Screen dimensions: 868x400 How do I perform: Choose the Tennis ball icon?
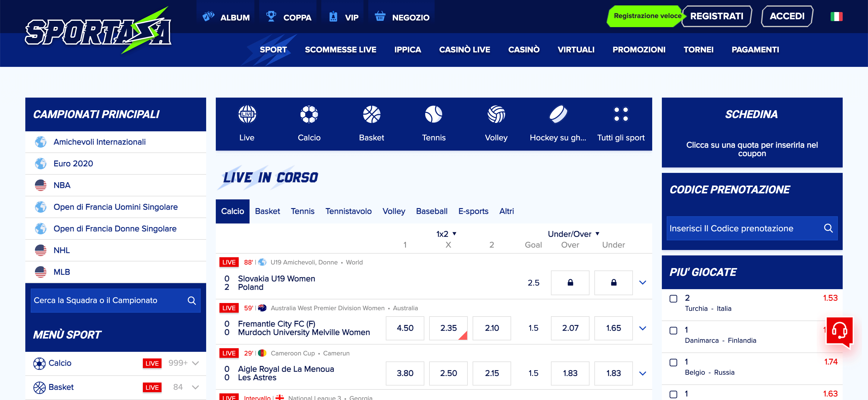pos(433,114)
